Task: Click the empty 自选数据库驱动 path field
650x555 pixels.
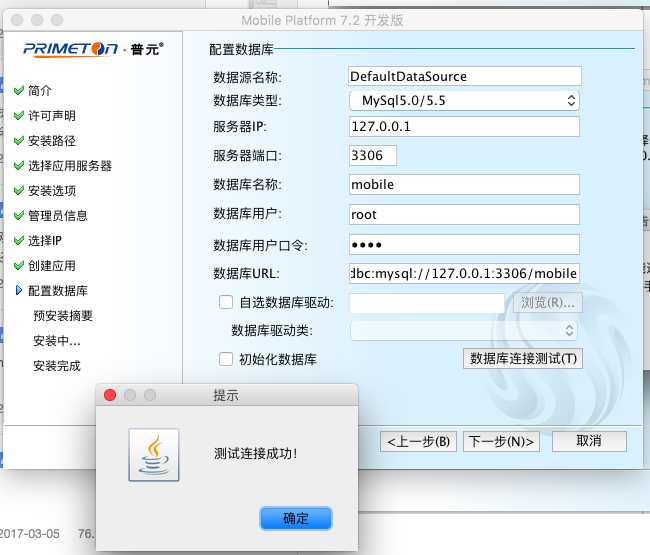Action: pos(427,303)
